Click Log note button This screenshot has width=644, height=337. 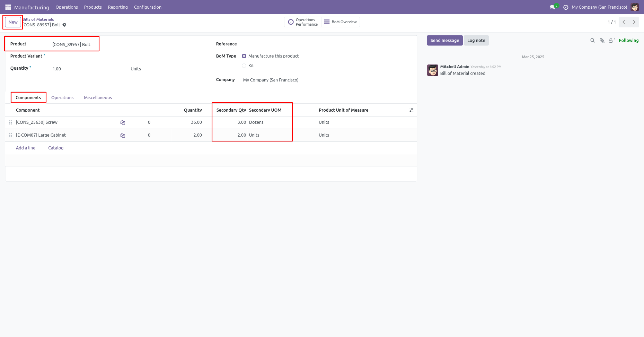(476, 41)
